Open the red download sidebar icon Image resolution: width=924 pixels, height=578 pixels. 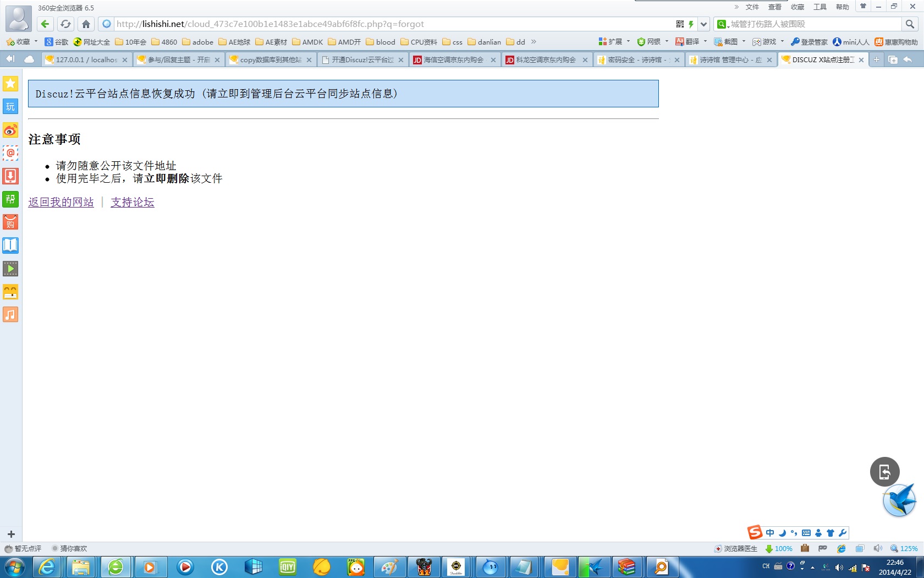pyautogui.click(x=10, y=176)
